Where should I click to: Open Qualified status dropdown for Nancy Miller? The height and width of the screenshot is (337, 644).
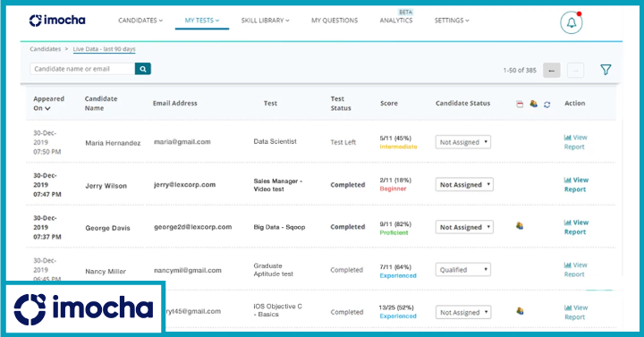coord(463,270)
